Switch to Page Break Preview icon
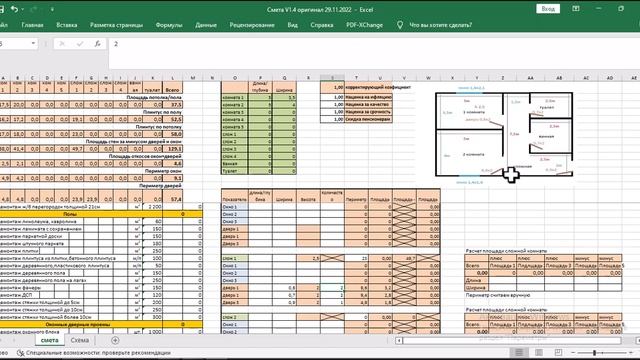The height and width of the screenshot is (360, 640). (x=558, y=352)
